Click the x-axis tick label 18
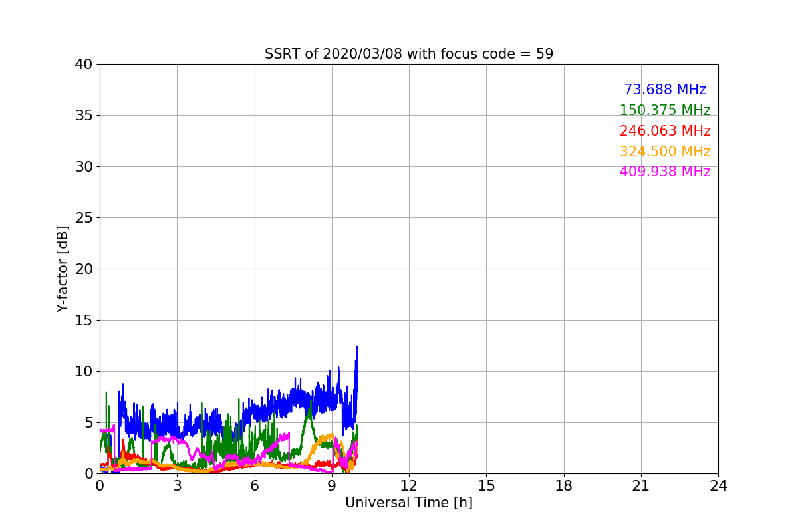Viewport: 798px width, 532px height. (564, 486)
